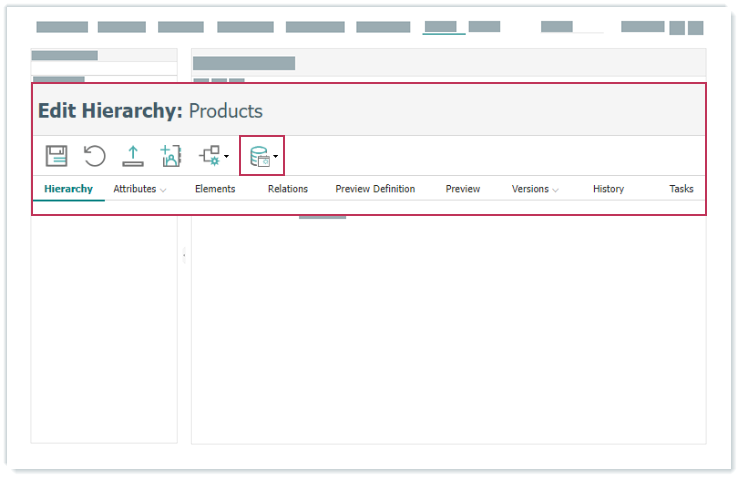Switch to the Elements tab
Screen dimensions: 741x479
tap(215, 189)
